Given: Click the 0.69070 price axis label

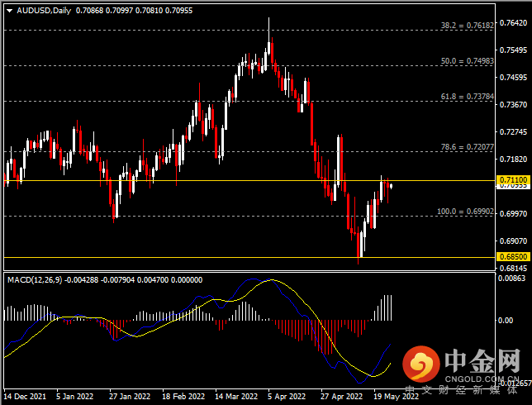Looking at the screenshot, I should pyautogui.click(x=513, y=241).
